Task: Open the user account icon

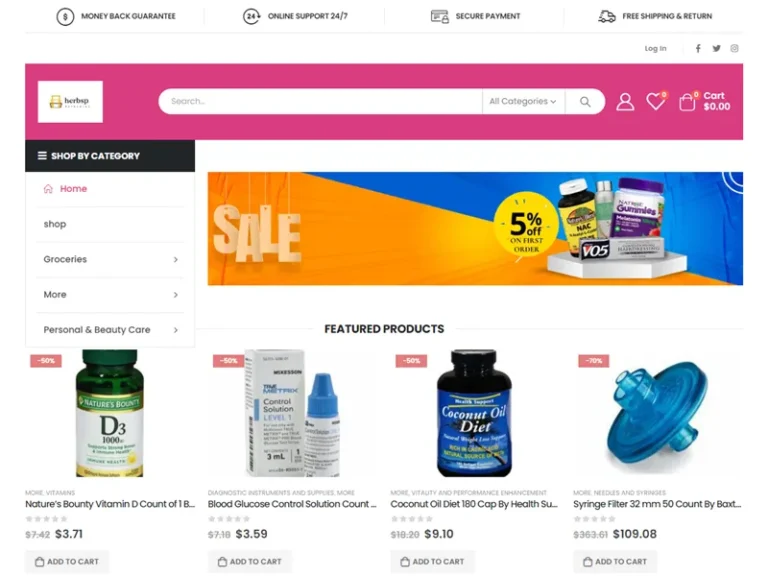Action: tap(625, 102)
